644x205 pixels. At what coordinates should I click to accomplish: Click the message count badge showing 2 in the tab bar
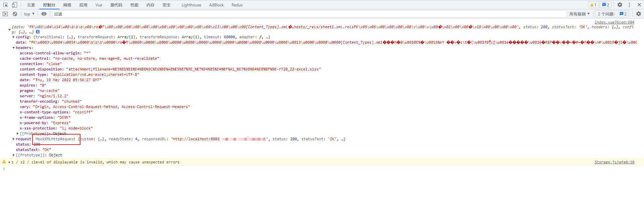(x=606, y=5)
